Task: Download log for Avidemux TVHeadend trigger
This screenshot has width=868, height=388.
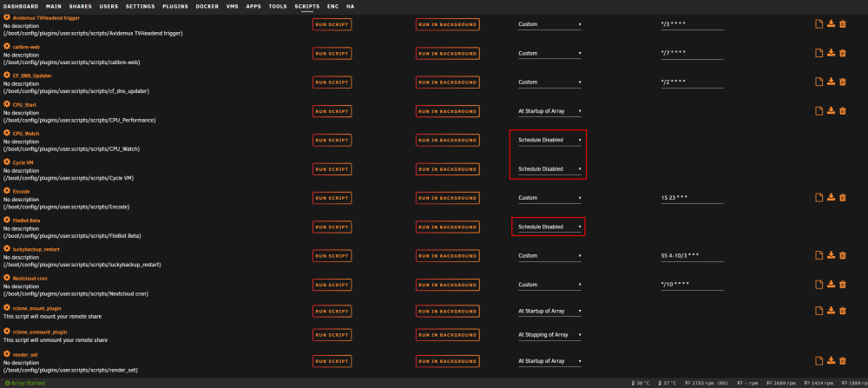Action: click(x=831, y=23)
